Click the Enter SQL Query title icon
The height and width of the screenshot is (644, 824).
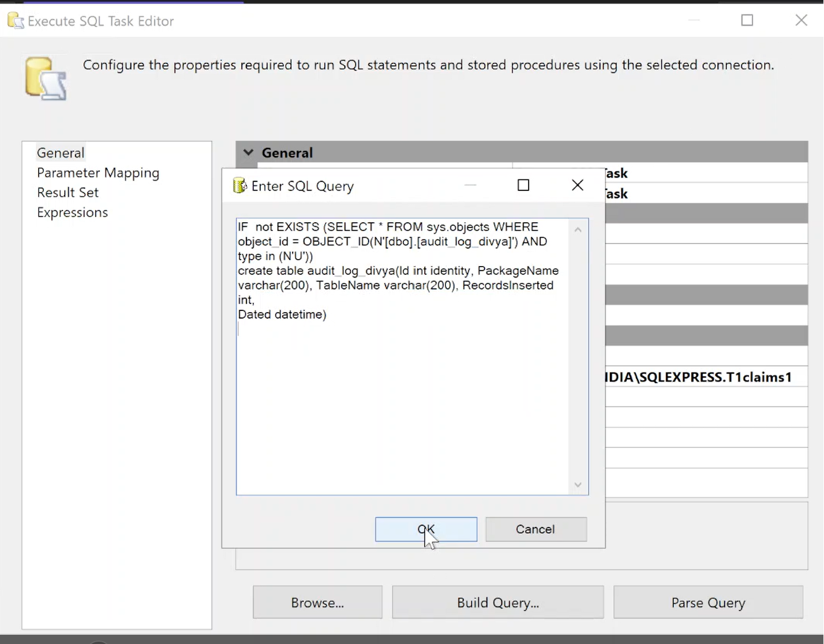tap(239, 186)
